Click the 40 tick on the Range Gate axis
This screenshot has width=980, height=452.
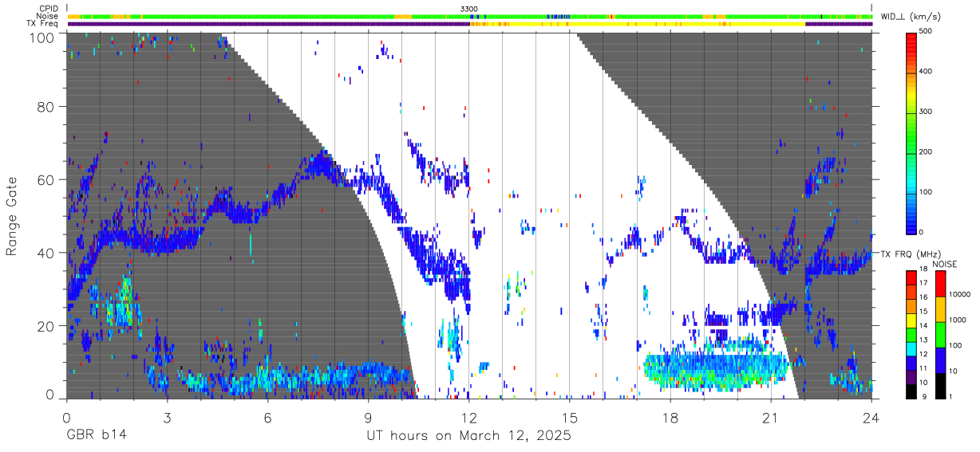(x=47, y=253)
